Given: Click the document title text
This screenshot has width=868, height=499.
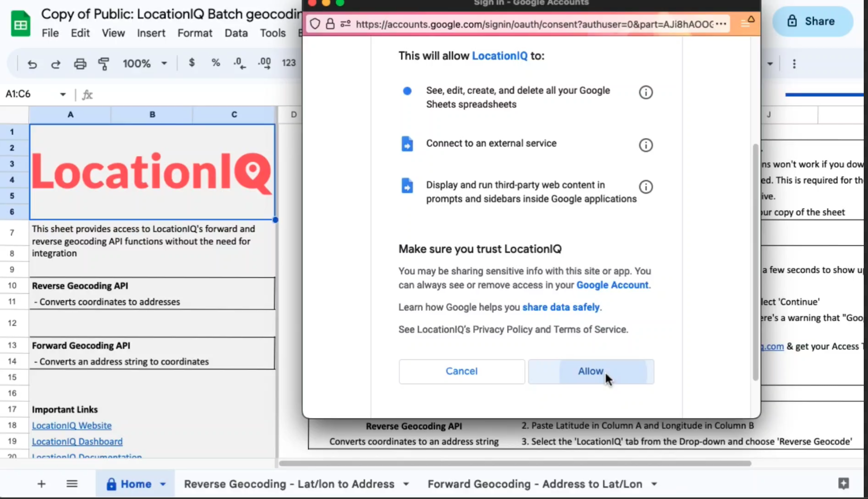Looking at the screenshot, I should (172, 14).
